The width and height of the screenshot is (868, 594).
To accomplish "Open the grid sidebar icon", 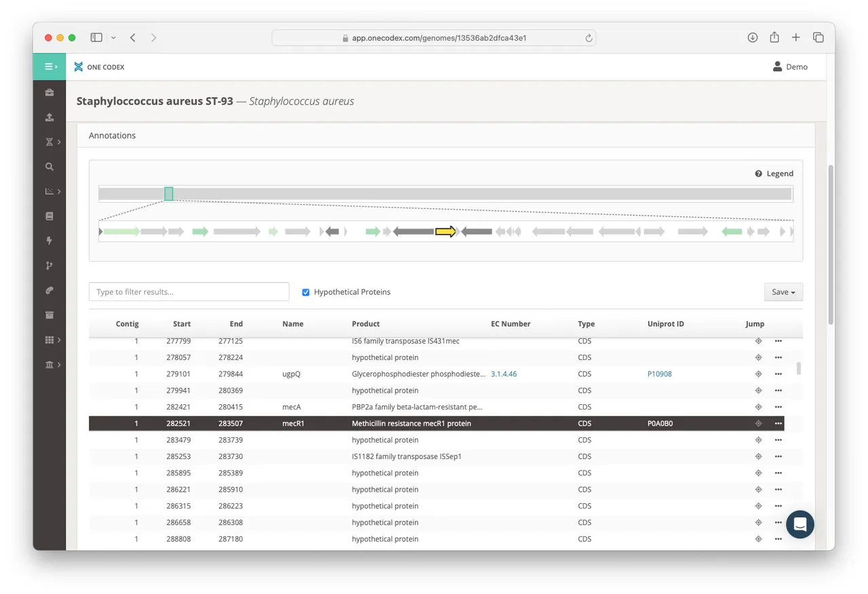I will click(x=50, y=340).
